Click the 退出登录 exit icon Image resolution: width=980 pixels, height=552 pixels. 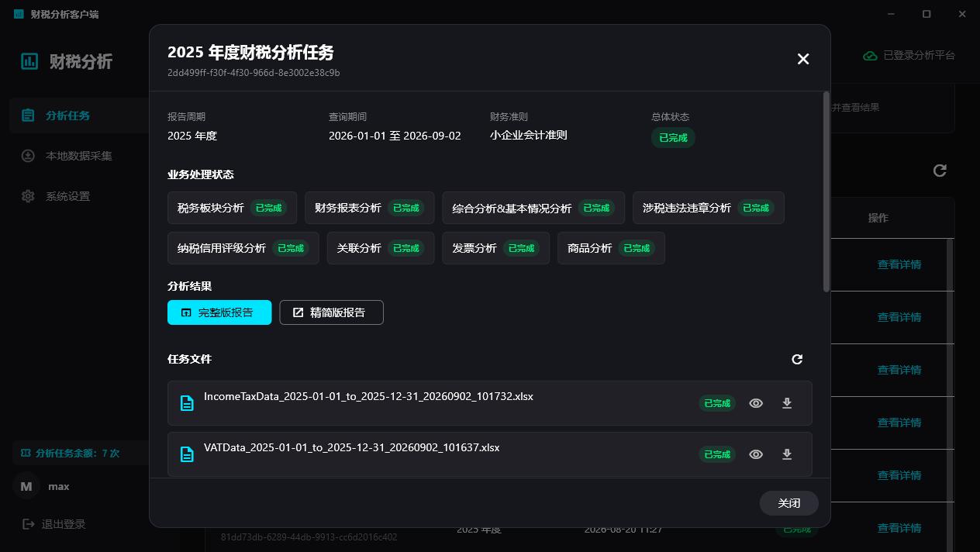(29, 524)
